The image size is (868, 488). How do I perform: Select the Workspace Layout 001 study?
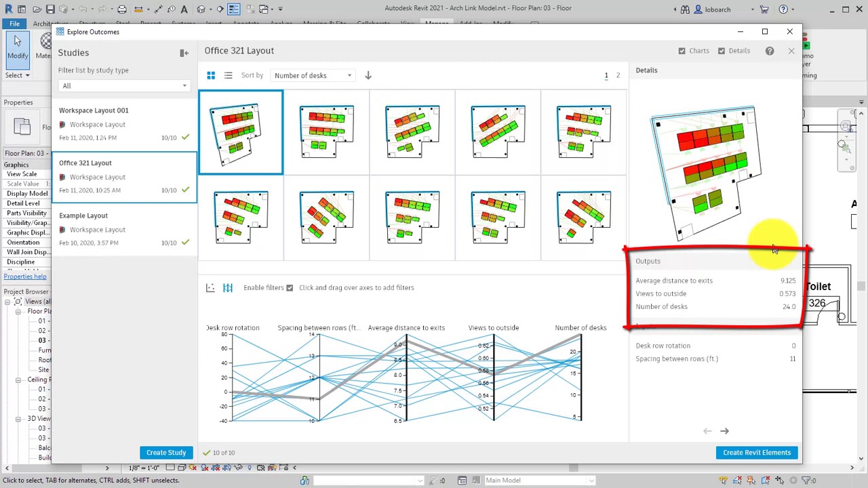(123, 124)
